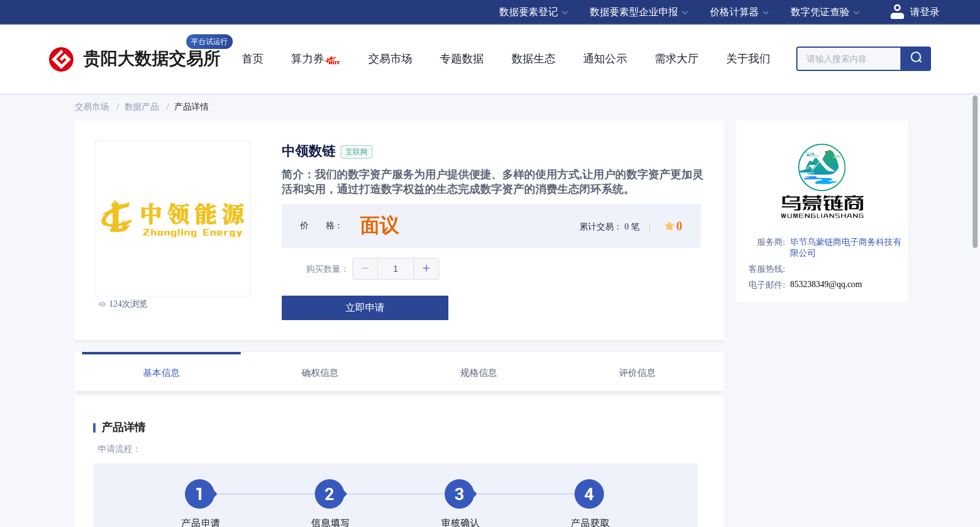Click 交易市场 breadcrumb link

point(92,107)
